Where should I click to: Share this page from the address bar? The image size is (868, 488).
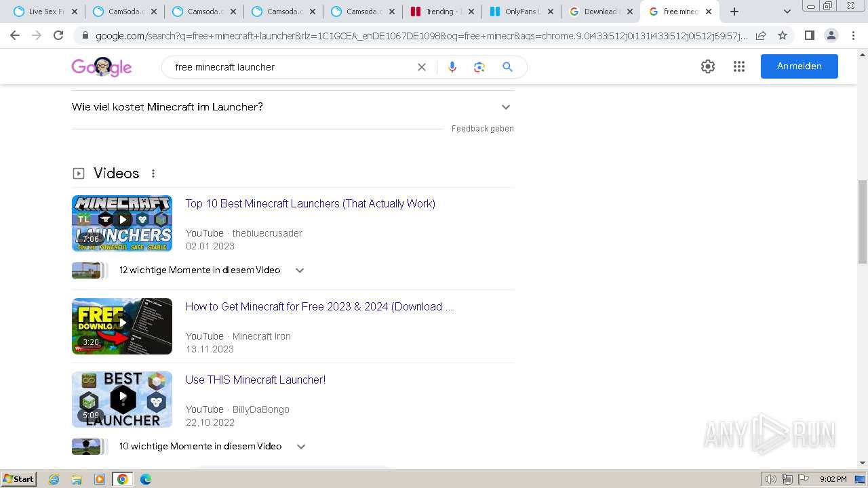click(x=761, y=35)
